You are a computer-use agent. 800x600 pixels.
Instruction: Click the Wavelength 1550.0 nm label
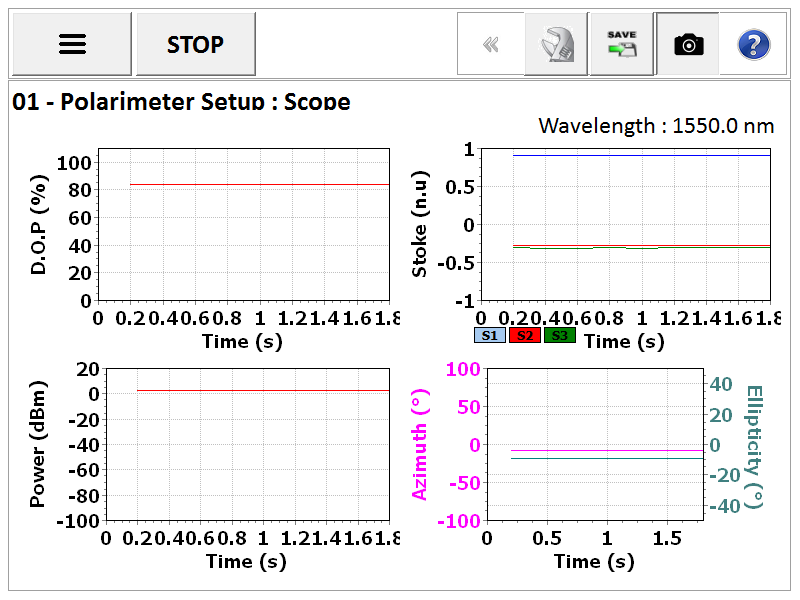pyautogui.click(x=656, y=126)
